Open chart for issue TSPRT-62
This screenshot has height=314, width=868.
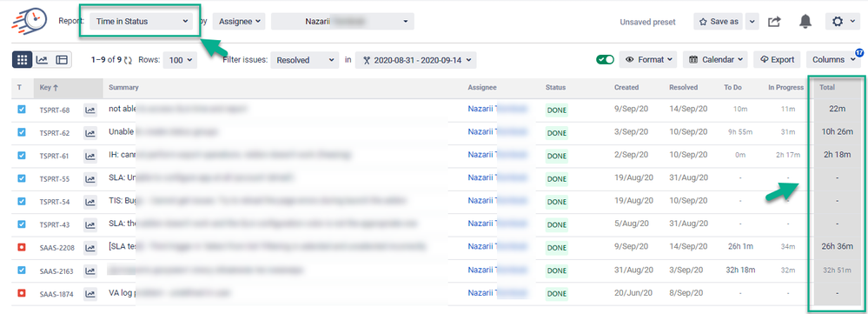tap(90, 133)
